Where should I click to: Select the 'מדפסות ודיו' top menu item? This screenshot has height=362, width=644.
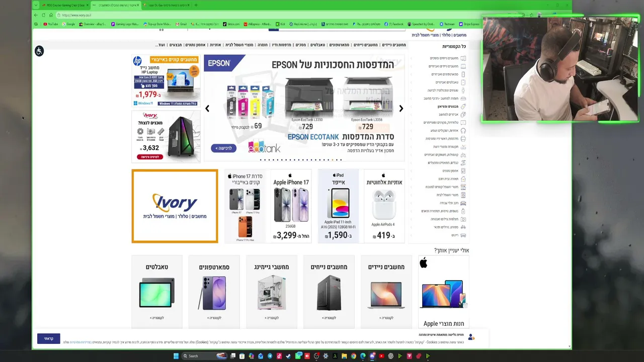pos(282,45)
